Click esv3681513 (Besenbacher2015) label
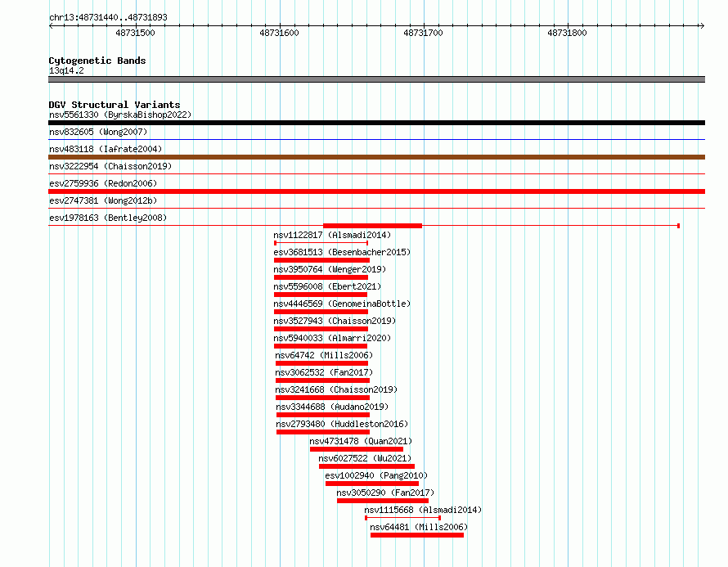 click(342, 252)
